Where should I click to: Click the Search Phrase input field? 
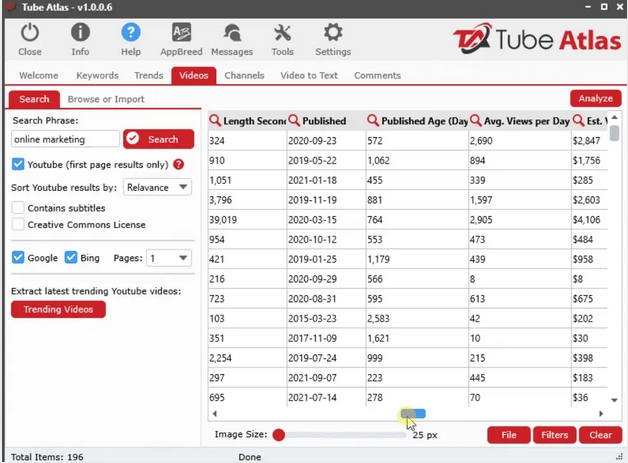[65, 139]
